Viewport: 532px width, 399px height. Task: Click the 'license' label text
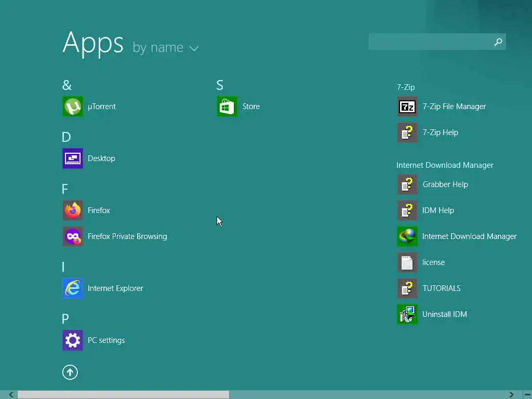(433, 262)
